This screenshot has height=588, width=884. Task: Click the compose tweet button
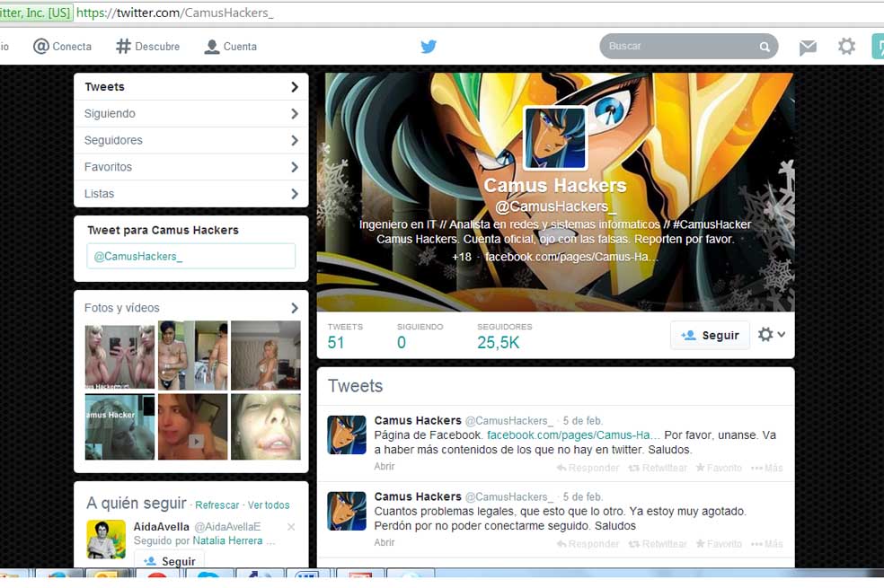click(878, 46)
